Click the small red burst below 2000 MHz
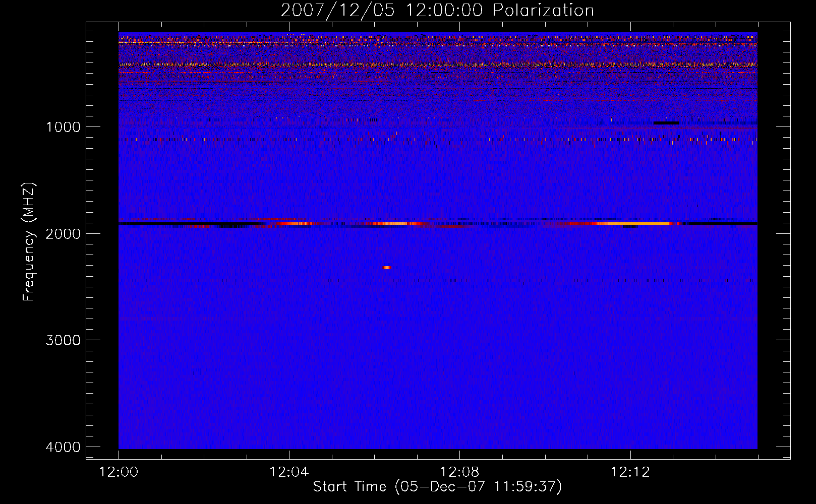This screenshot has height=504, width=816. [x=387, y=268]
